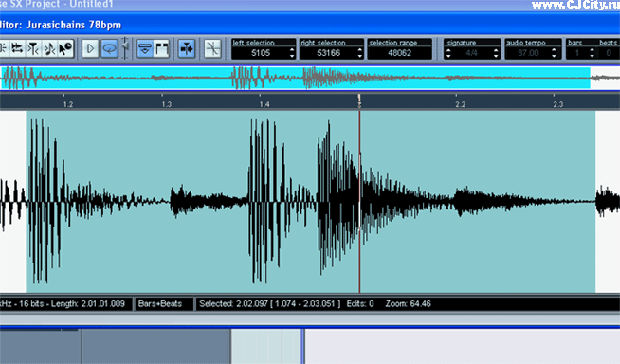Click the beats value field

tap(609, 53)
